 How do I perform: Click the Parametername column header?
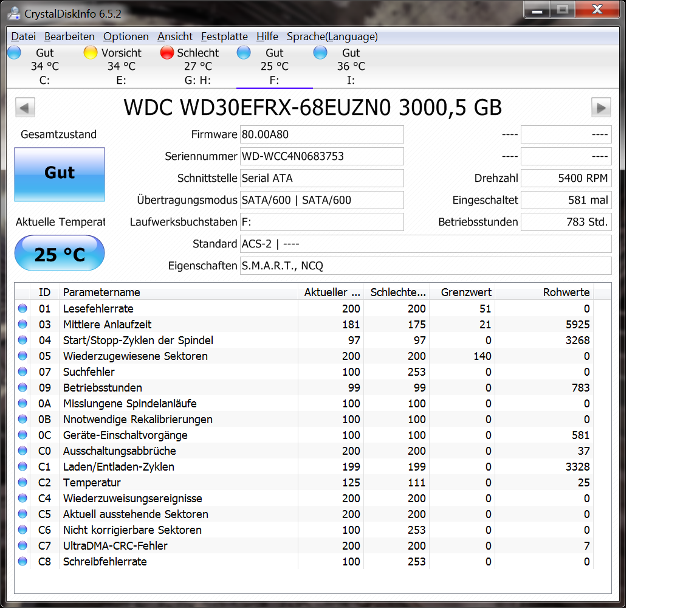pyautogui.click(x=178, y=292)
